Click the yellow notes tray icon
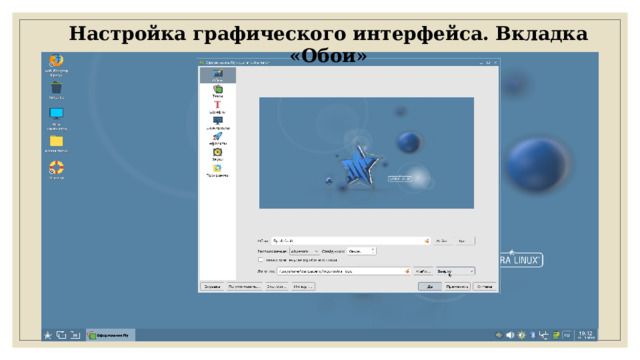This screenshot has width=640, height=360. (556, 335)
